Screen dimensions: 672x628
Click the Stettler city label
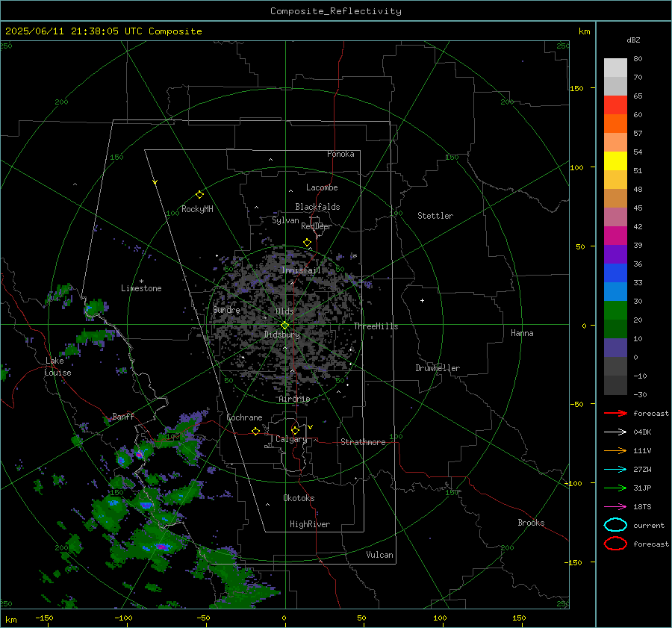point(435,216)
